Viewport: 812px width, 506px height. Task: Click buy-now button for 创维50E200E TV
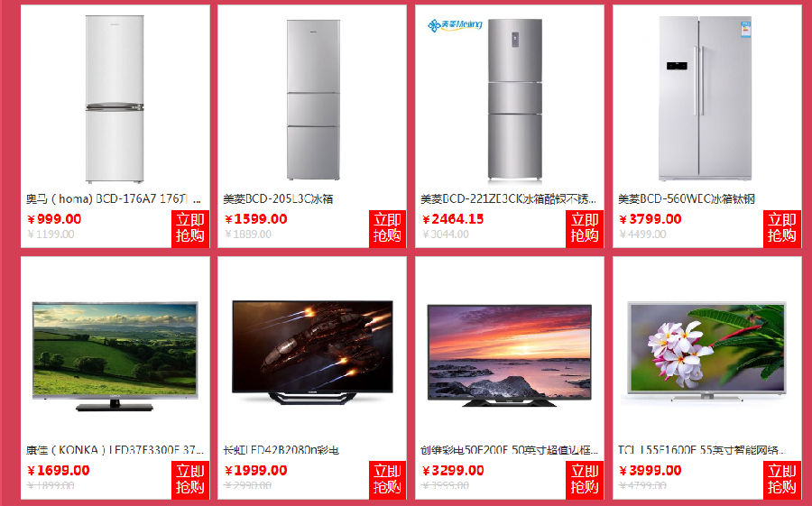[585, 480]
